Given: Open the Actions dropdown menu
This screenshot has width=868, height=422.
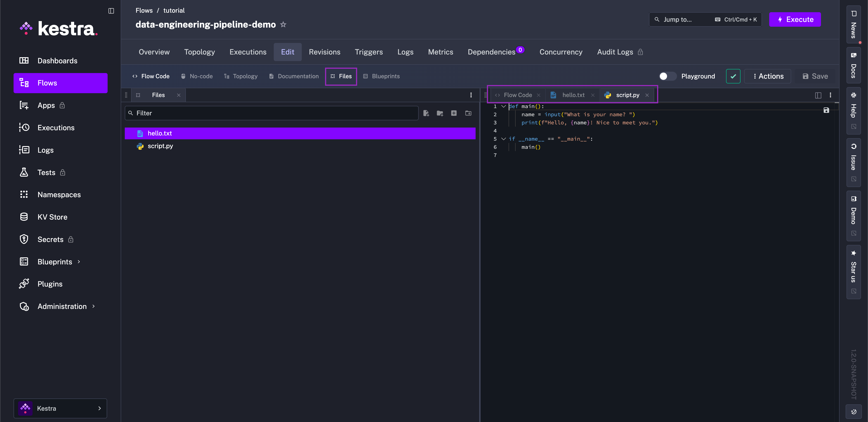Looking at the screenshot, I should point(768,76).
